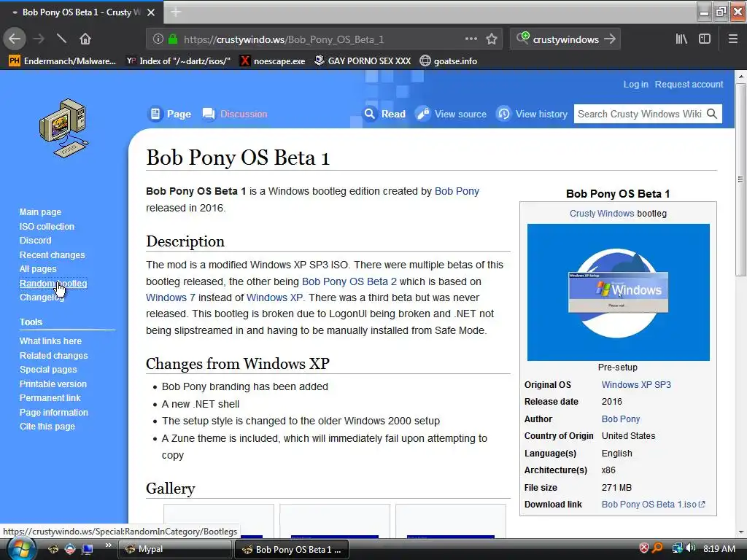This screenshot has width=747, height=560.
Task: Open the Bob Pony OS Beta 2 link
Action: [349, 281]
